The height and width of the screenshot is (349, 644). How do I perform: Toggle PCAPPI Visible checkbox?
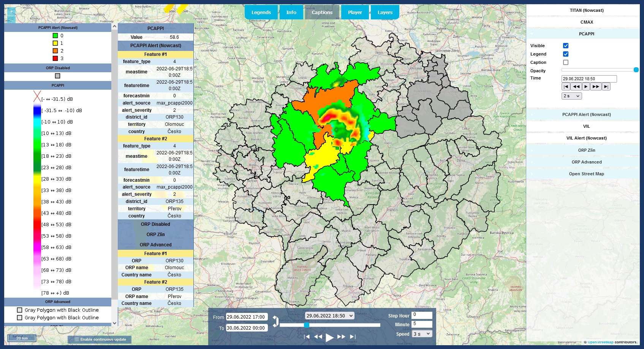coord(566,46)
